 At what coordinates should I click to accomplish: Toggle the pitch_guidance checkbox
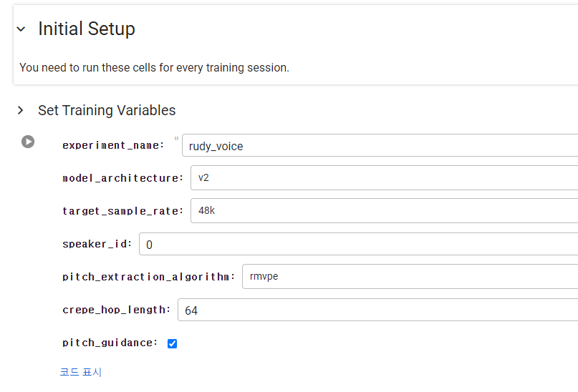coord(172,343)
